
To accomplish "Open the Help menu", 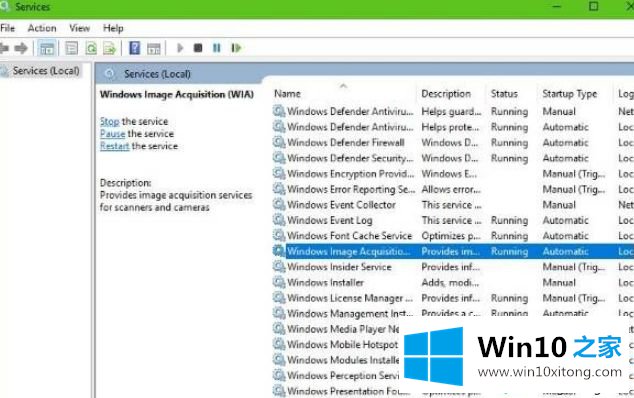I will coord(113,28).
